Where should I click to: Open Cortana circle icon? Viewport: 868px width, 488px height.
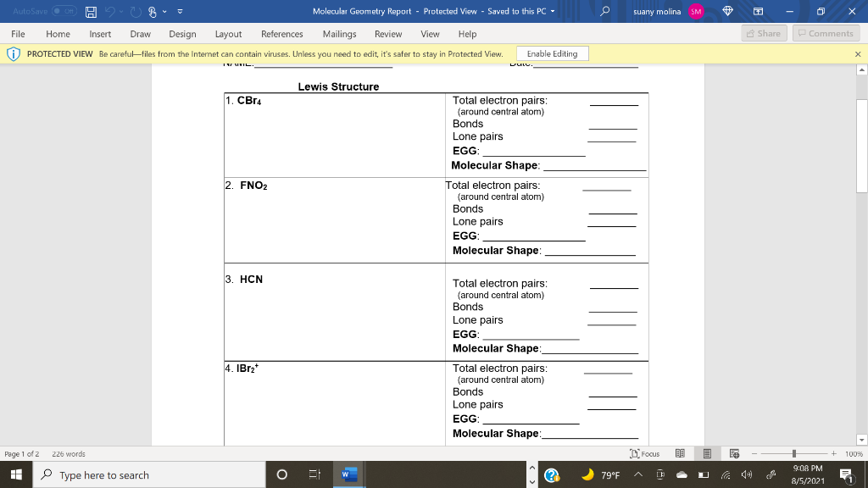[281, 474]
